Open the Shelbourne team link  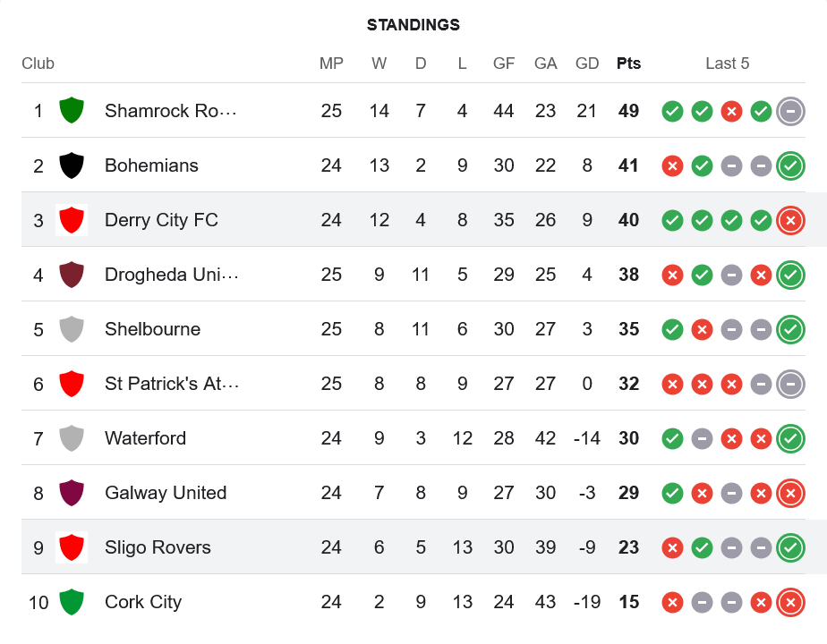(152, 329)
